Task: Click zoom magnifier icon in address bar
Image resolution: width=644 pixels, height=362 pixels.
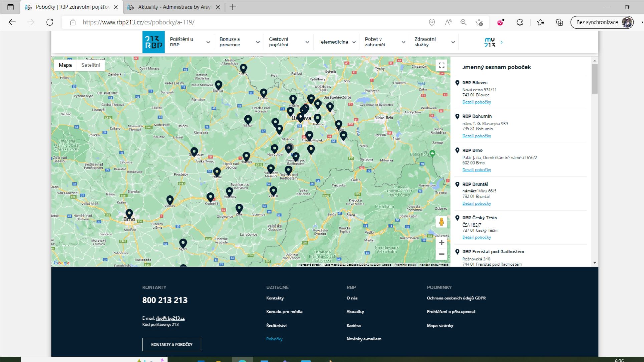Action: (x=463, y=22)
